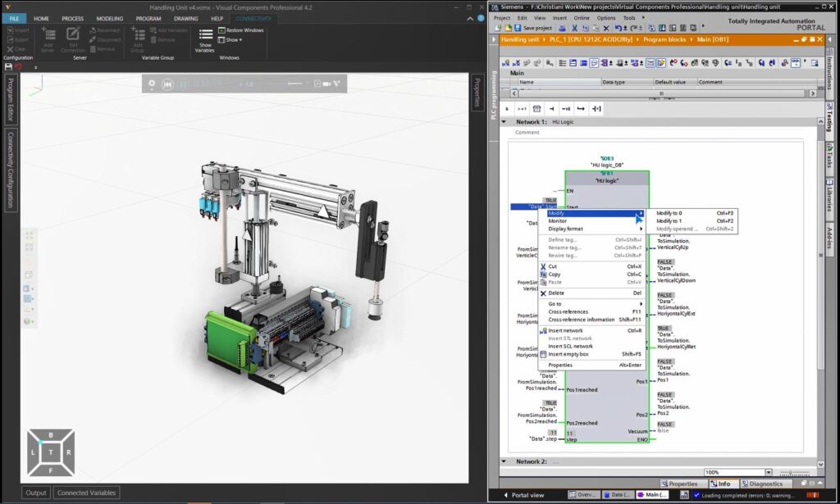Click the Save project button in TIA Portal
Image resolution: width=840 pixels, height=504 pixels.
tap(533, 28)
